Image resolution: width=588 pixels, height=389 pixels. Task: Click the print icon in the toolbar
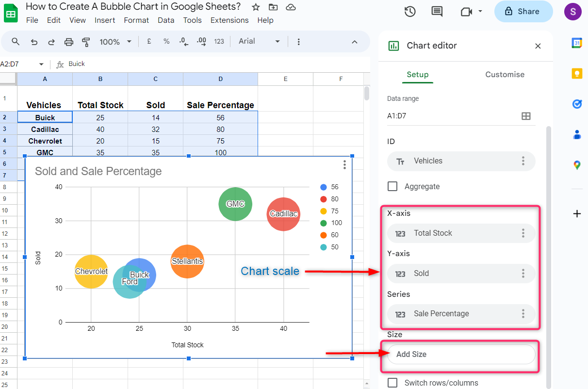tap(69, 42)
